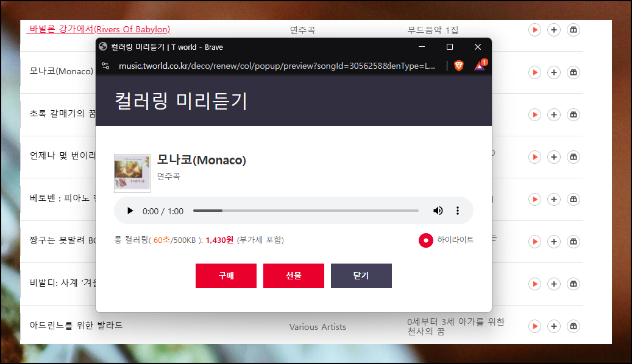Start playback in the popup audio player
632x364 pixels.
pos(130,211)
